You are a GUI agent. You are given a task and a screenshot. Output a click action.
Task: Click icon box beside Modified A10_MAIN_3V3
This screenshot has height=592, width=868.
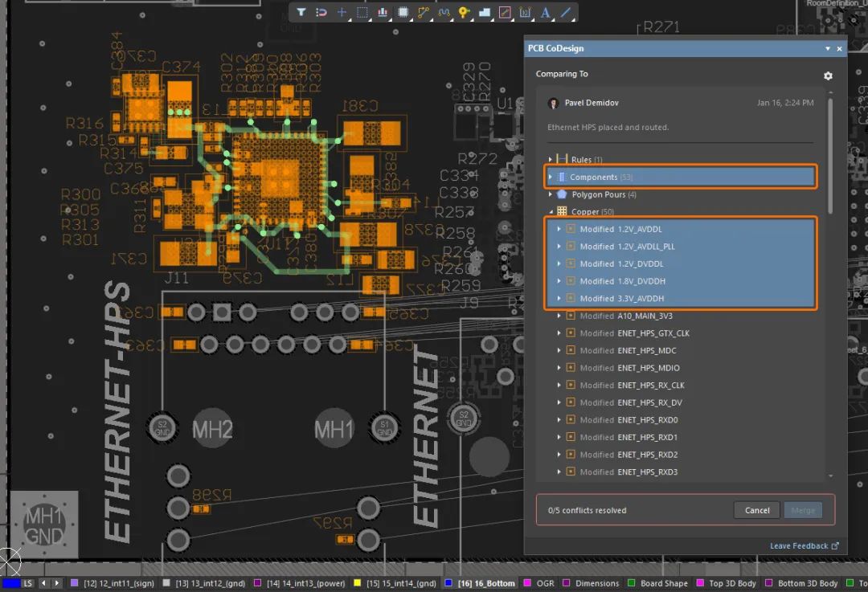click(571, 316)
